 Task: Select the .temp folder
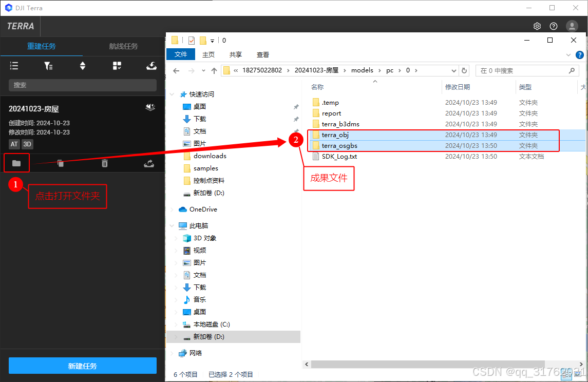(x=330, y=102)
